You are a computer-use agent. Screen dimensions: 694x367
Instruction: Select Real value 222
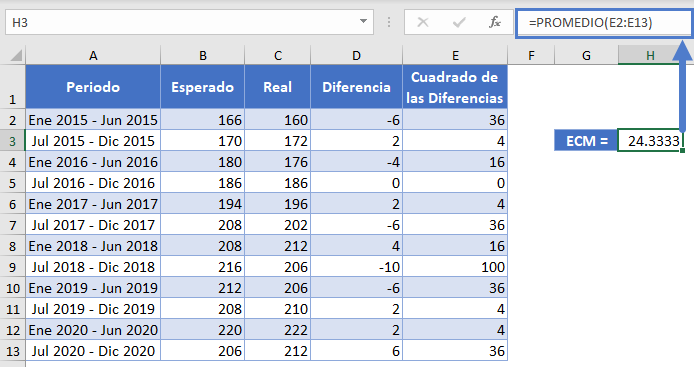(278, 330)
